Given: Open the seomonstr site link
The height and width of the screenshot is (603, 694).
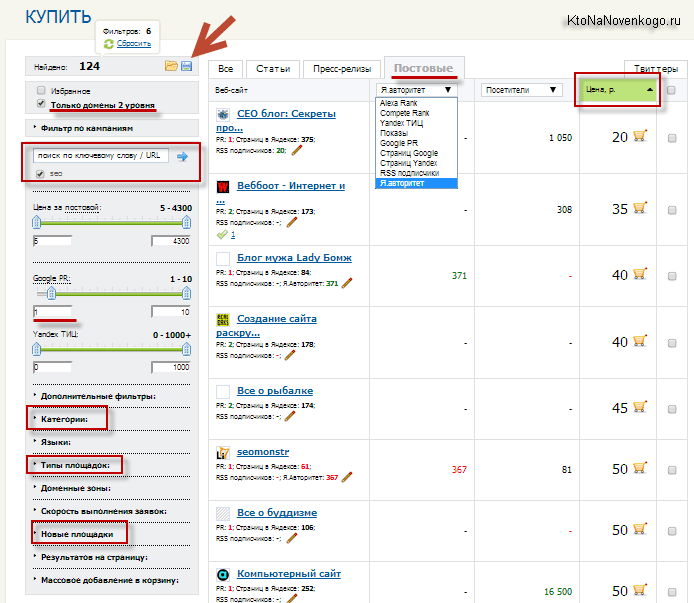Looking at the screenshot, I should [x=263, y=452].
